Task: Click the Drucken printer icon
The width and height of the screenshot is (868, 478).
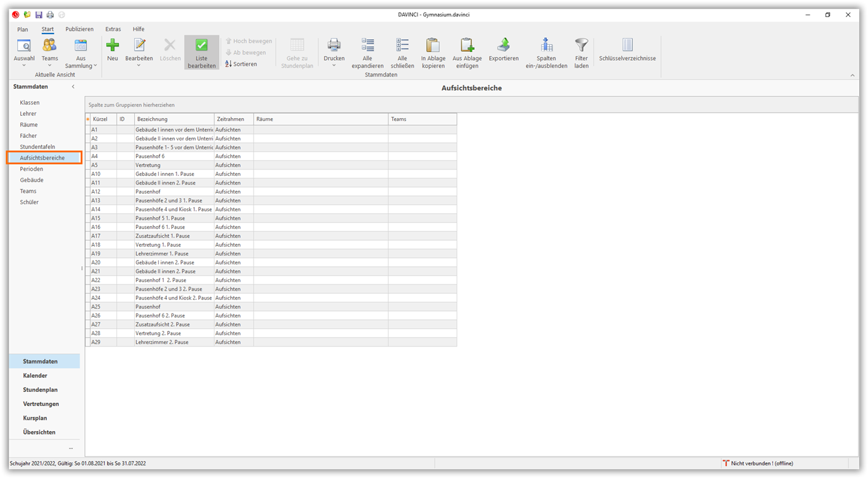Action: (334, 46)
